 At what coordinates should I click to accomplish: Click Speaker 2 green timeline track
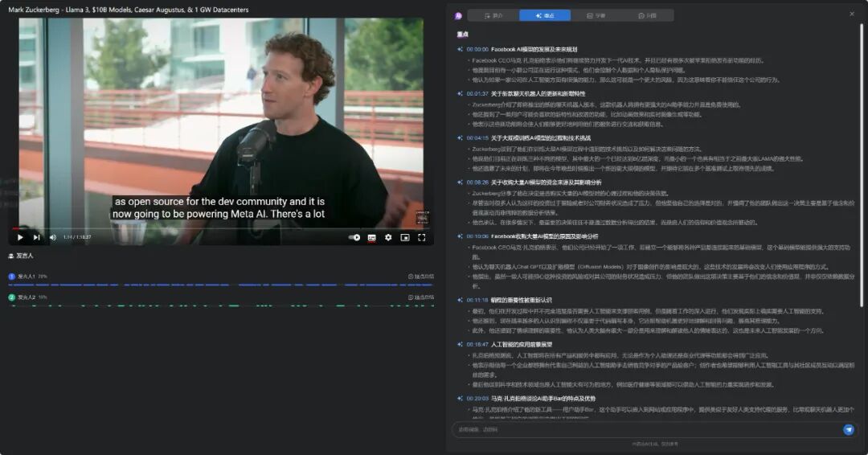pyautogui.click(x=221, y=305)
